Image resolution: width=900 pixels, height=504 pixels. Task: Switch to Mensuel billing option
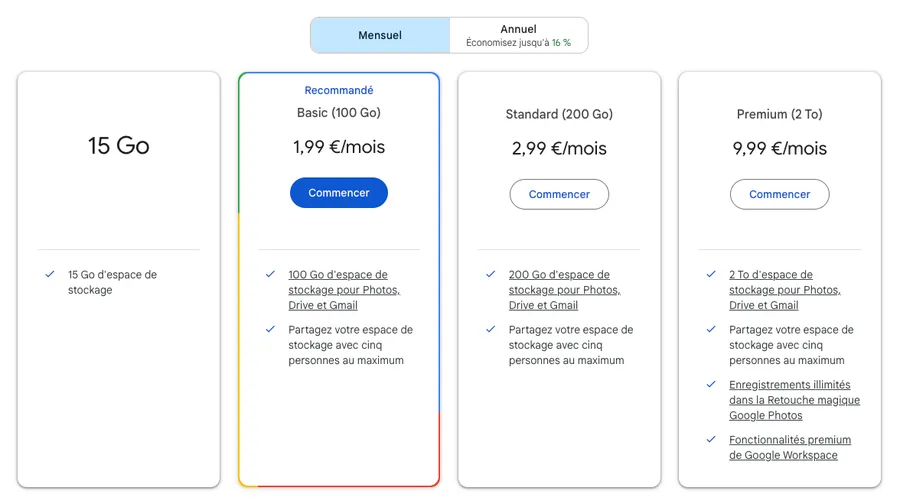(380, 35)
